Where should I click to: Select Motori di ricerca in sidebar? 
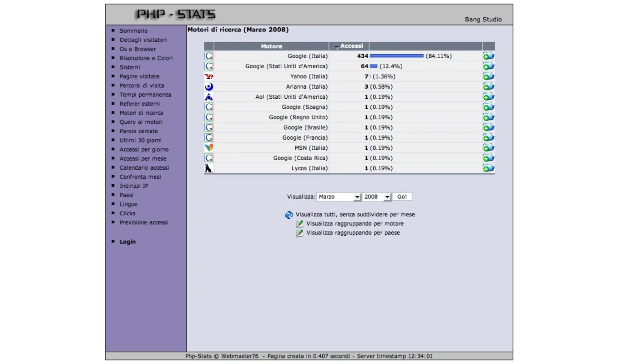(141, 113)
